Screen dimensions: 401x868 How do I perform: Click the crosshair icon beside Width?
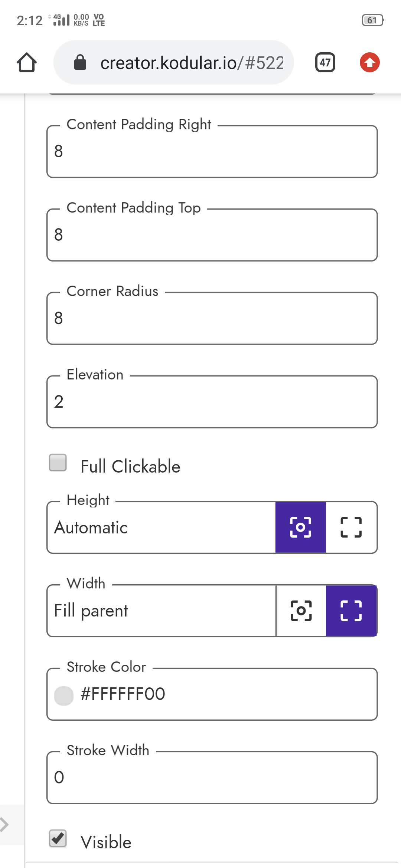coord(301,611)
